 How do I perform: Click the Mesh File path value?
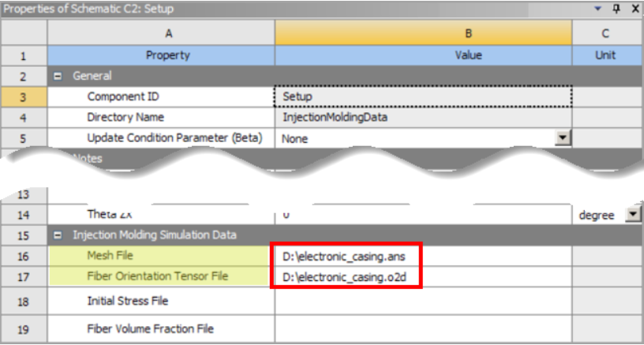tap(346, 257)
